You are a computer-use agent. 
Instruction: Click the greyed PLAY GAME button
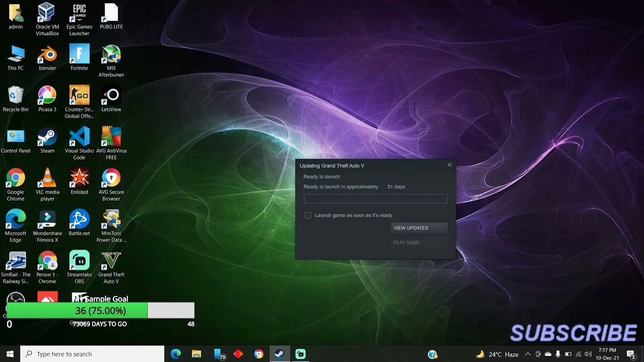click(x=420, y=242)
